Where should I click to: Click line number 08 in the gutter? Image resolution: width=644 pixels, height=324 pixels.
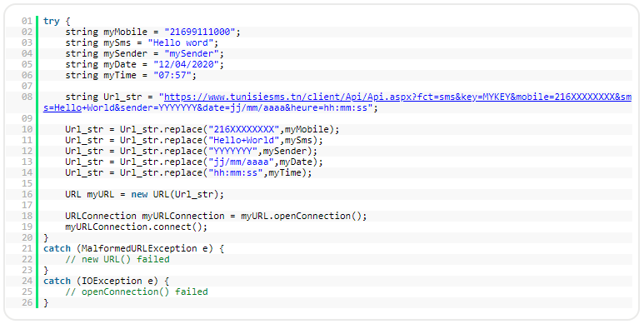[27, 97]
